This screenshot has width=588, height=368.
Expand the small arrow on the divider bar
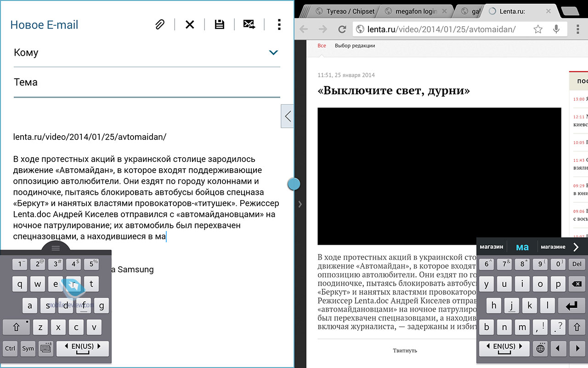(300, 204)
